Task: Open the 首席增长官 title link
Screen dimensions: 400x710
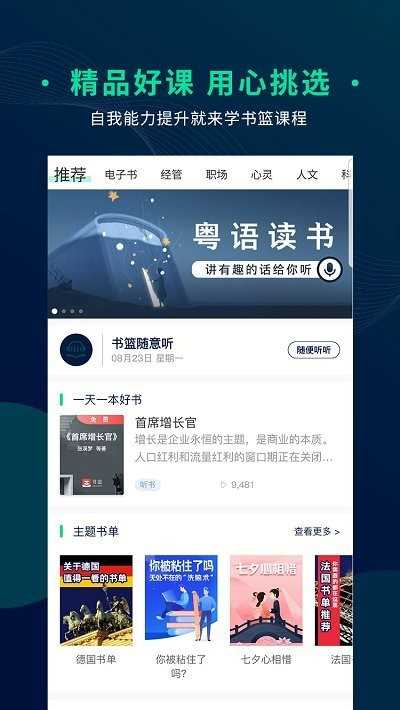Action: 166,423
